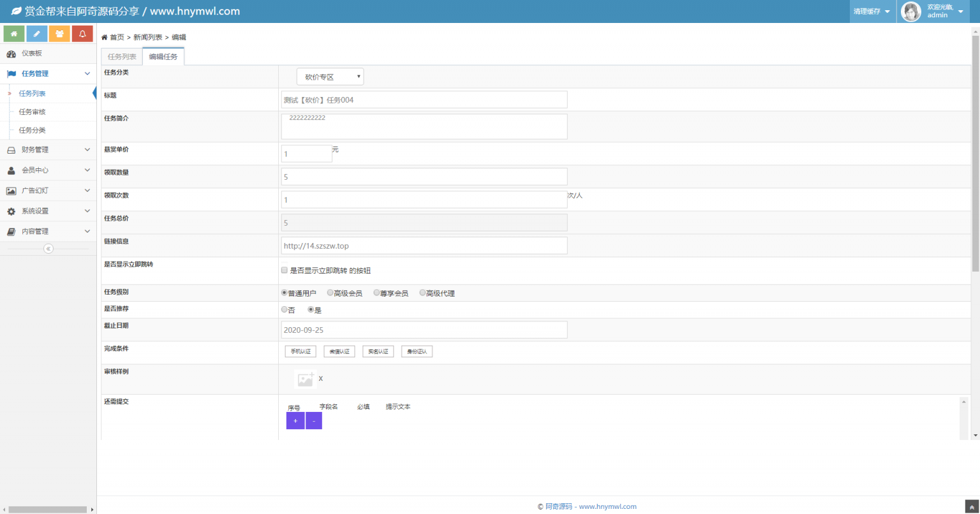
Task: Select 高级代理 task level radio
Action: tap(422, 293)
